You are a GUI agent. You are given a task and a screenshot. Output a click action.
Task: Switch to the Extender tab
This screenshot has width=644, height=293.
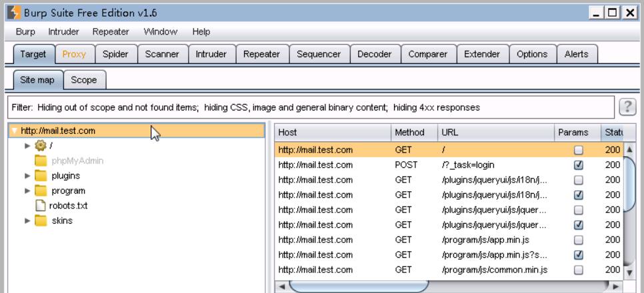[x=482, y=54]
